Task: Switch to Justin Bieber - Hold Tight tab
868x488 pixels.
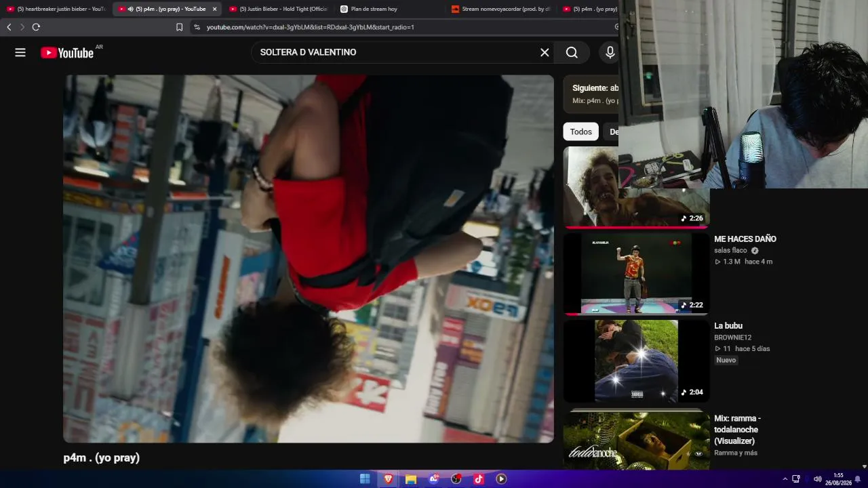Action: (x=279, y=9)
